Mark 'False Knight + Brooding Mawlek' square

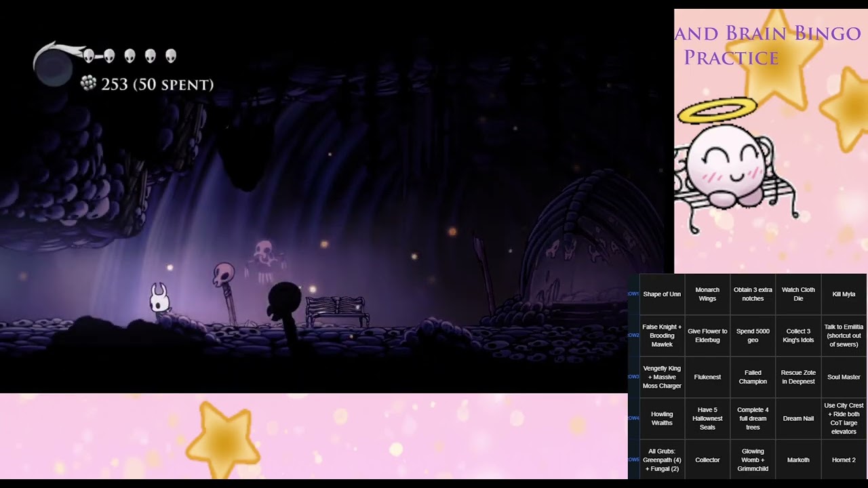[x=662, y=336]
